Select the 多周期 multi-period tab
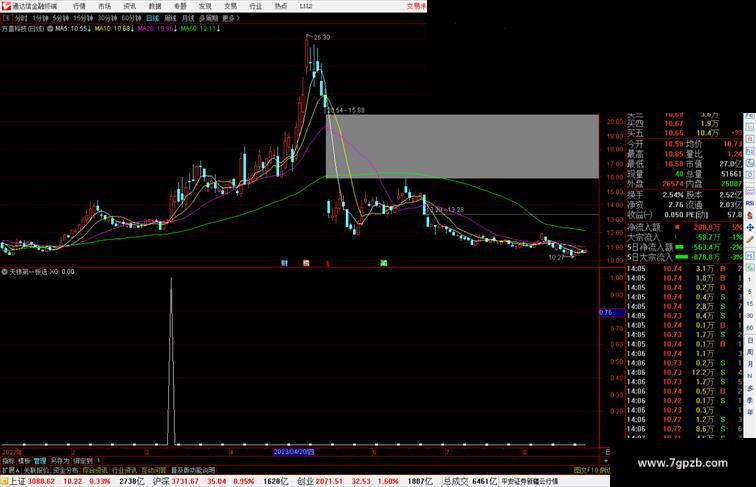Image resolution: width=756 pixels, height=487 pixels. tap(208, 18)
